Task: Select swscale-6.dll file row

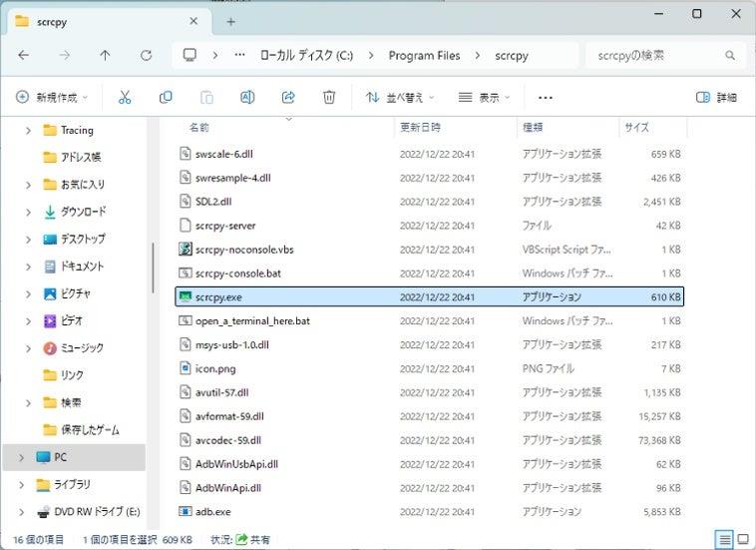Action: coord(430,154)
